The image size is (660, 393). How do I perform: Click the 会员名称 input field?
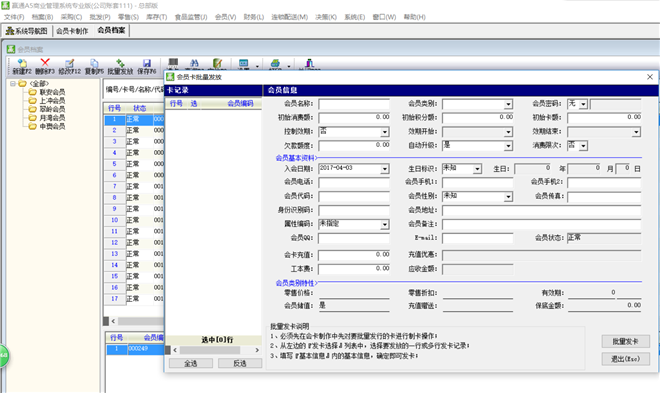(x=354, y=104)
